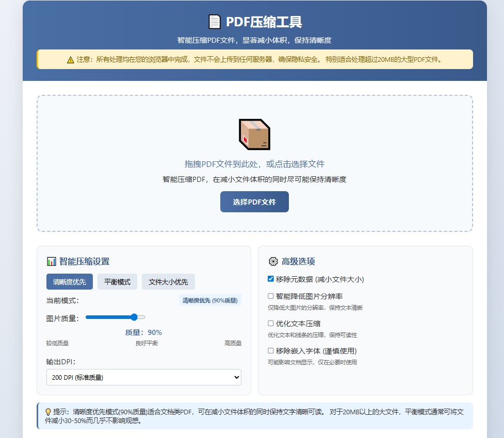This screenshot has width=504, height=438.
Task: Switch to 平衡模式 compression mode
Action: point(117,282)
